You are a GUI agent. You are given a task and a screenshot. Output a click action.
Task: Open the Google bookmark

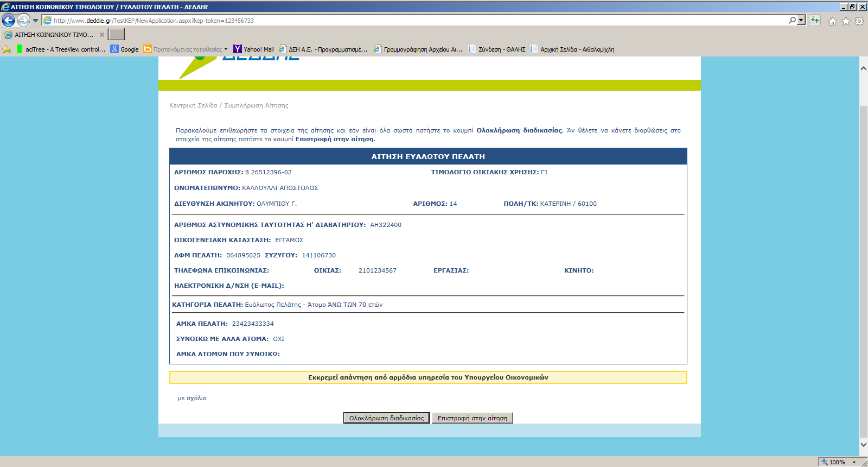[x=125, y=49]
